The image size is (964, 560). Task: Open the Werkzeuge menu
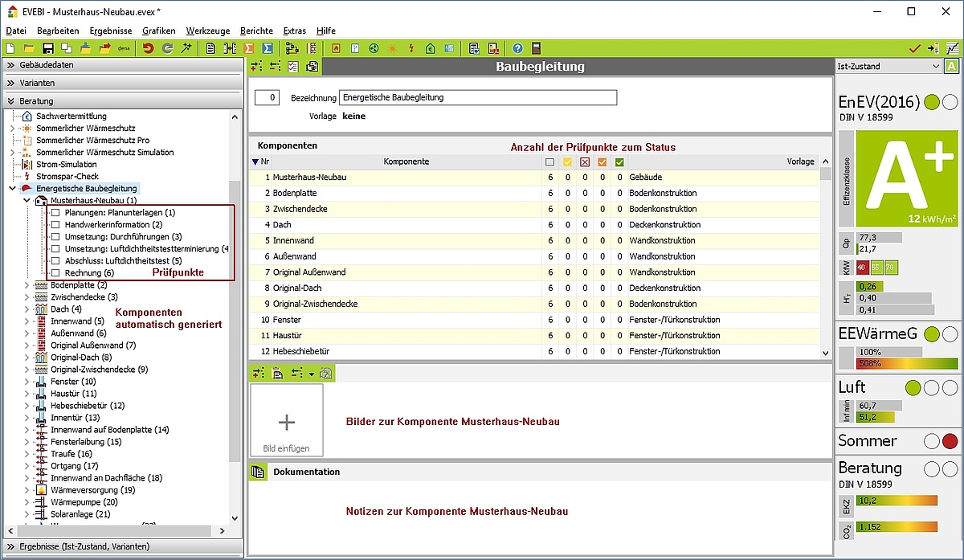pyautogui.click(x=208, y=31)
